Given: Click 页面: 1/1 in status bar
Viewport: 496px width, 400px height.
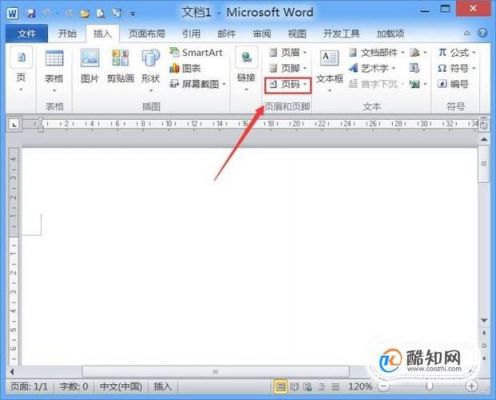Looking at the screenshot, I should [x=29, y=387].
